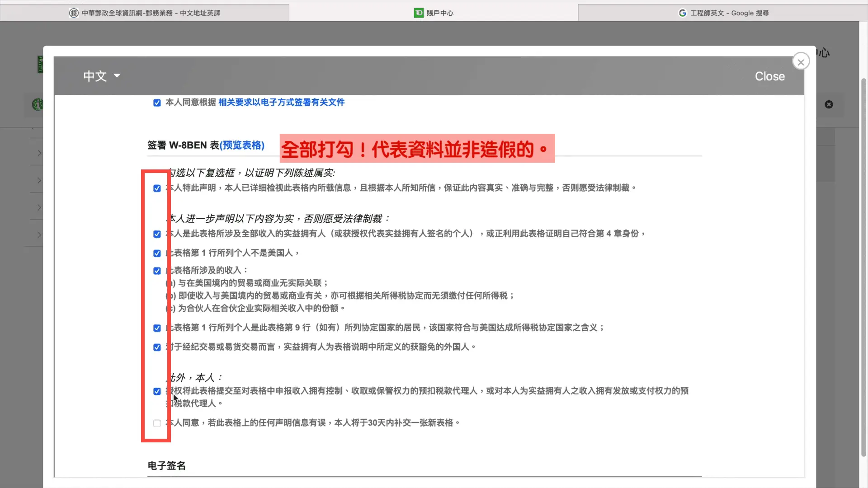Expand the first chevron row in left sidebar
The width and height of the screenshot is (868, 488).
click(39, 153)
